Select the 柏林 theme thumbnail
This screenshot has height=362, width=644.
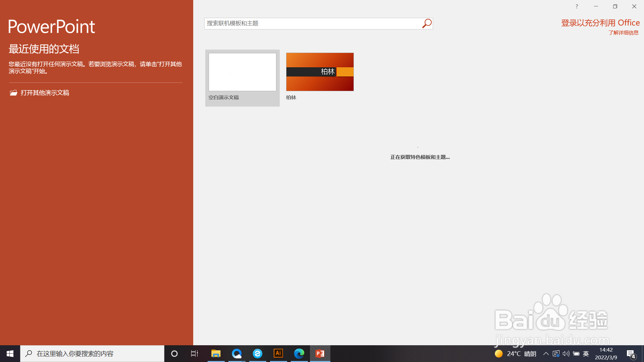coord(320,72)
